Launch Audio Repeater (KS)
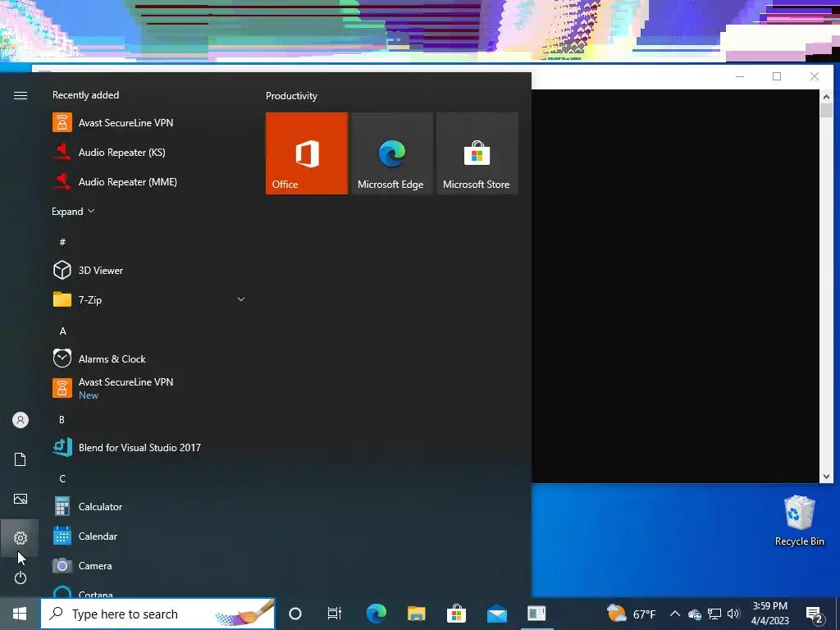 point(150,152)
